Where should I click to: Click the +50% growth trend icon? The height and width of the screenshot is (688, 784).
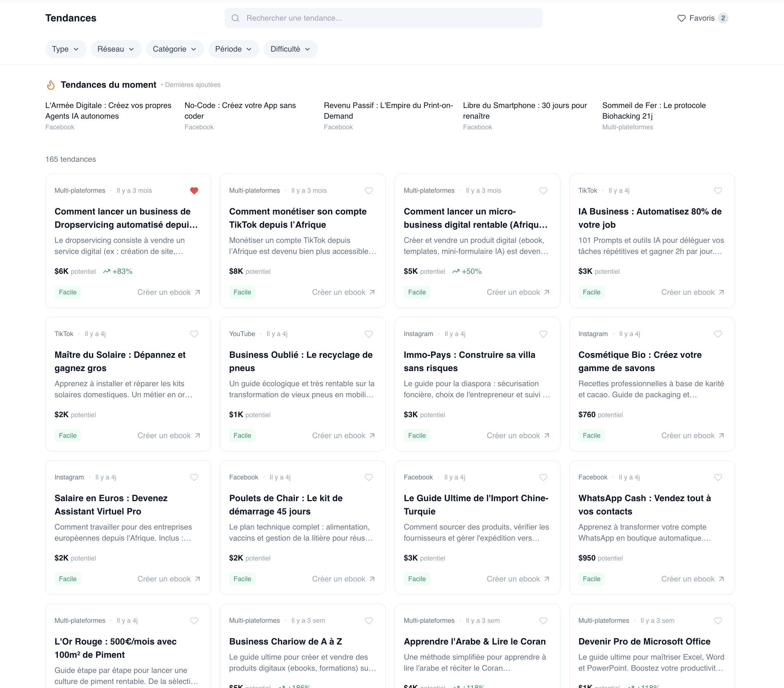pos(456,271)
